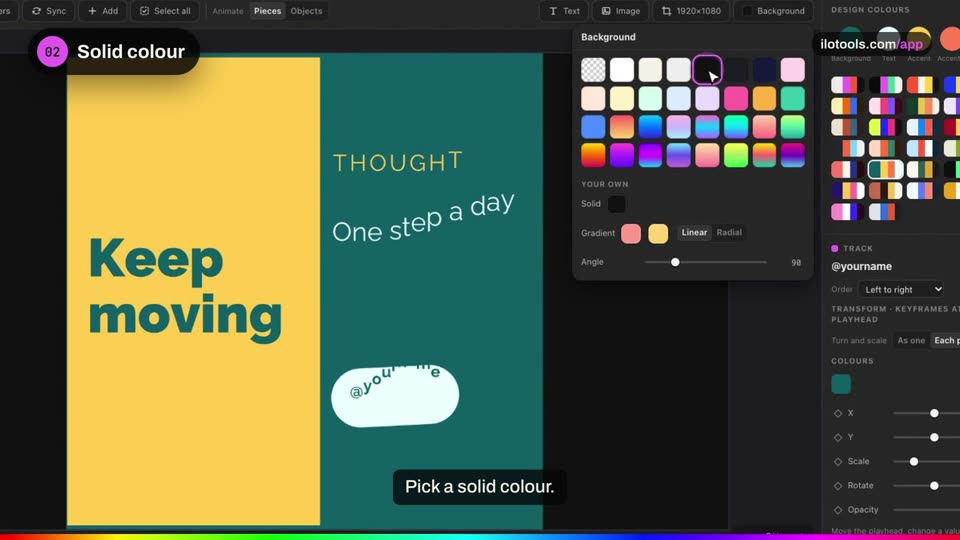Edit the yellow Gradient end colour
The image size is (960, 540).
(658, 233)
